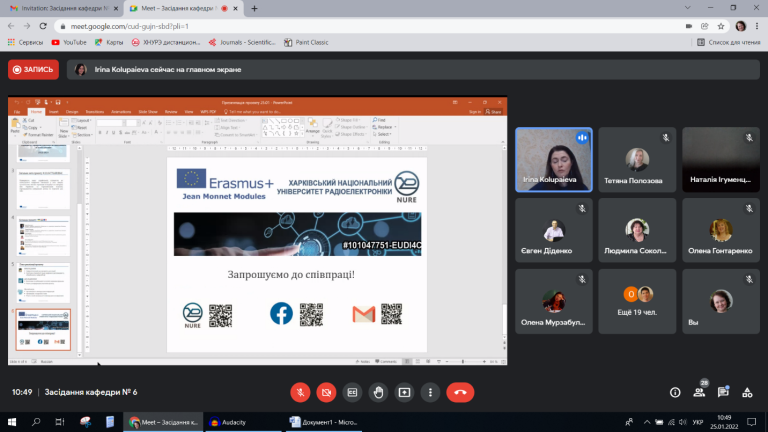Open the YouTube bookmark

coord(69,43)
